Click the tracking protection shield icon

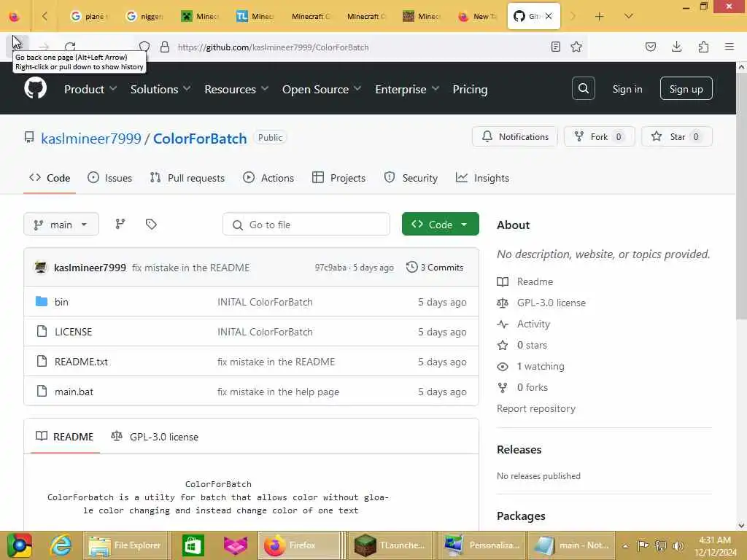coord(144,47)
